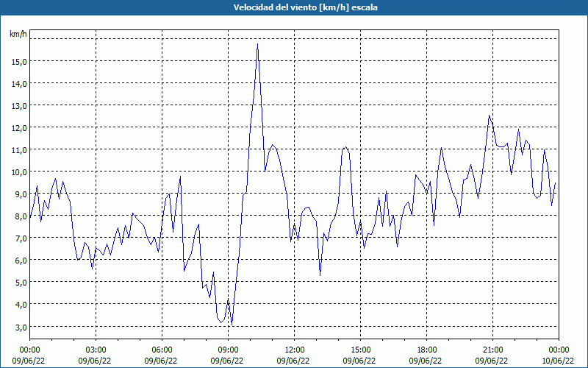
Task: Click the 13,0 y-axis label
Action: (x=19, y=106)
